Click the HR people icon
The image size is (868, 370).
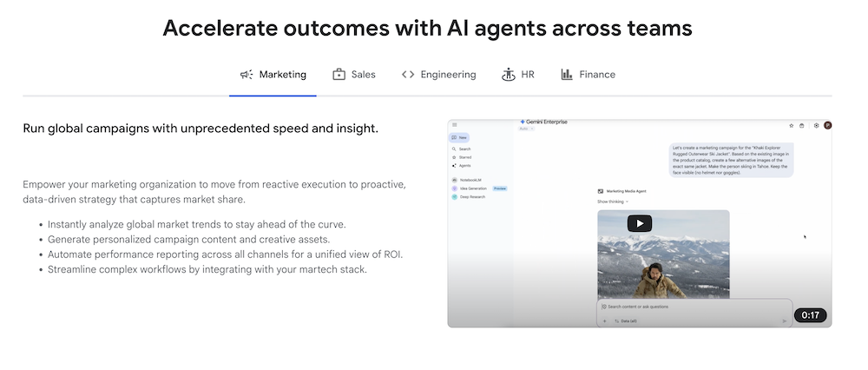509,75
